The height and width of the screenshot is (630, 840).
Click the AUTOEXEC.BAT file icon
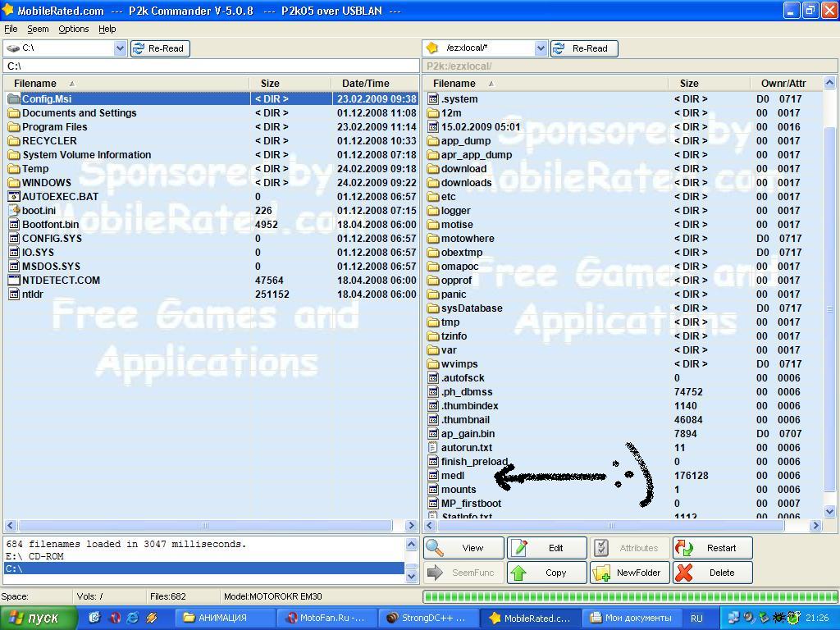tap(14, 197)
